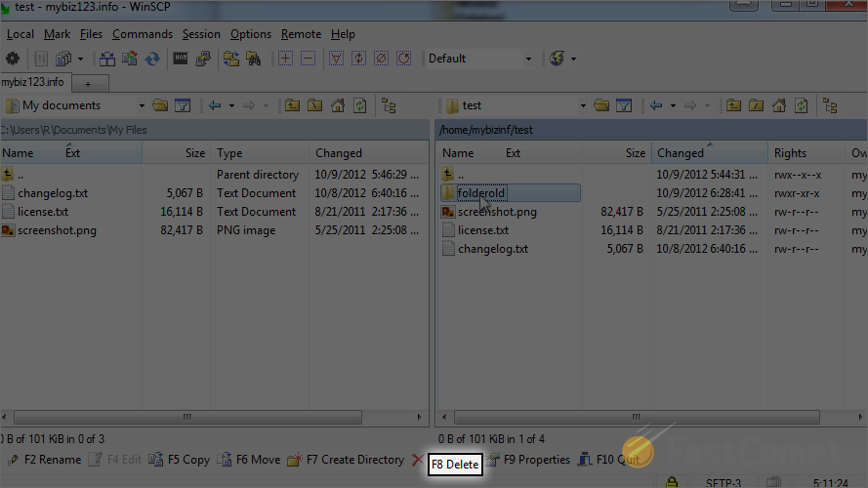Open the Commands menu

[143, 34]
